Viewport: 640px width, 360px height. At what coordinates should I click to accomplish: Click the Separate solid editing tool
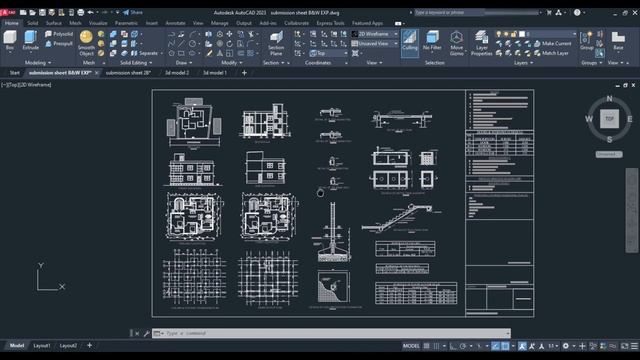[144, 53]
